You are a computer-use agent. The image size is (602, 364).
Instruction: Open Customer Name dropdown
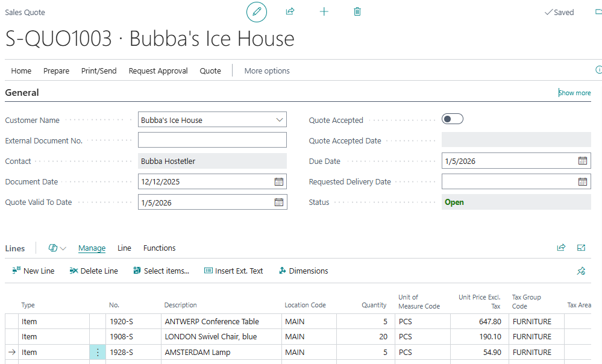point(280,120)
